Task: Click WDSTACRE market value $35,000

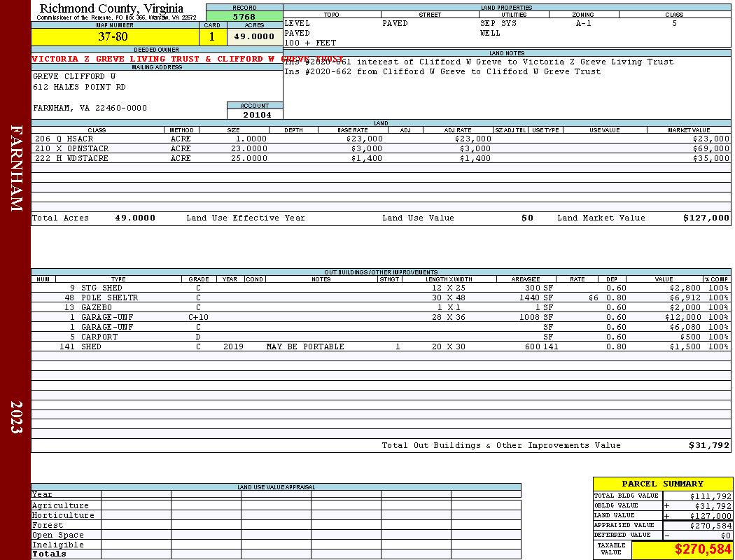Action: 711,158
